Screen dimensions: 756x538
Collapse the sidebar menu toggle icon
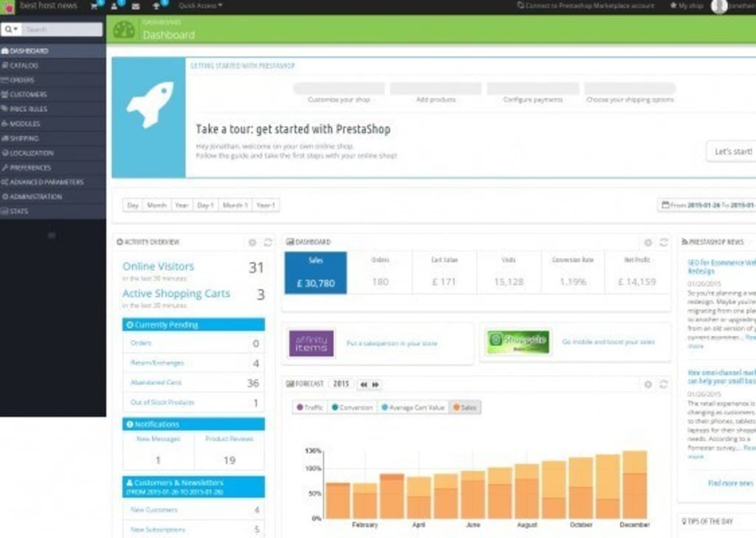52,235
